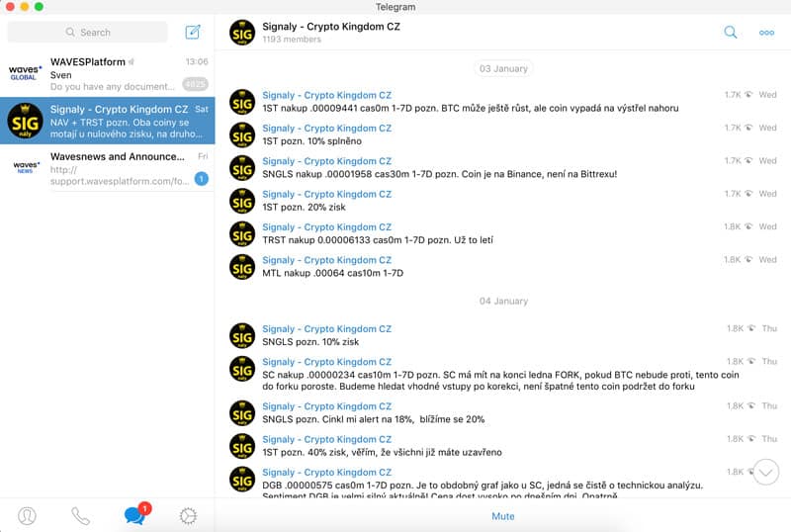Click the SIG avatar beside SNGLS pozn. Cinkl message
The image size is (791, 532).
point(242,413)
